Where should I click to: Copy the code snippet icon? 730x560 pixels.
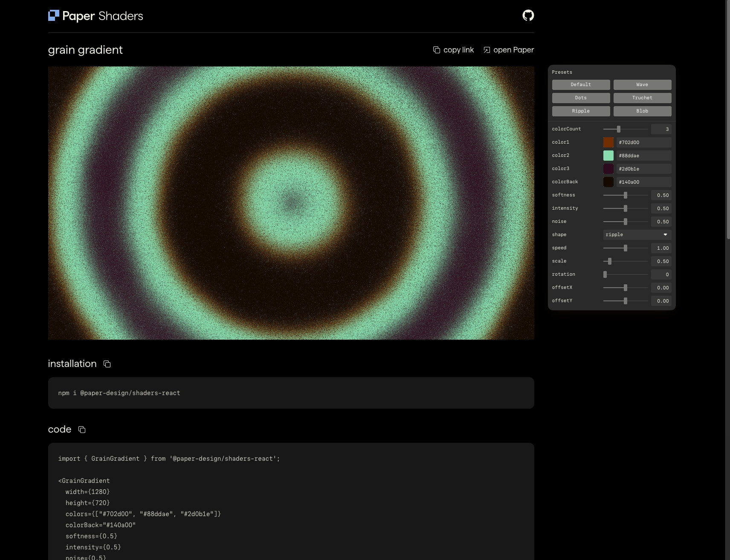[x=82, y=430]
